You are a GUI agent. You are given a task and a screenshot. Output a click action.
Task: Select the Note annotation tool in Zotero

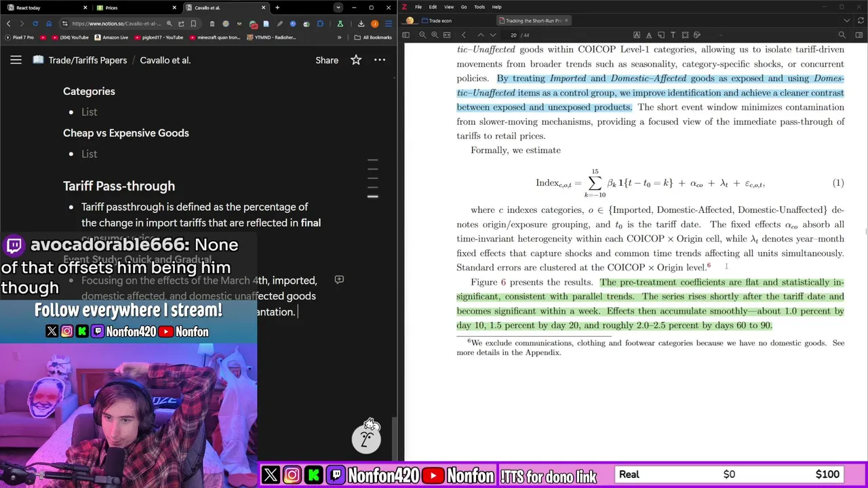660,35
